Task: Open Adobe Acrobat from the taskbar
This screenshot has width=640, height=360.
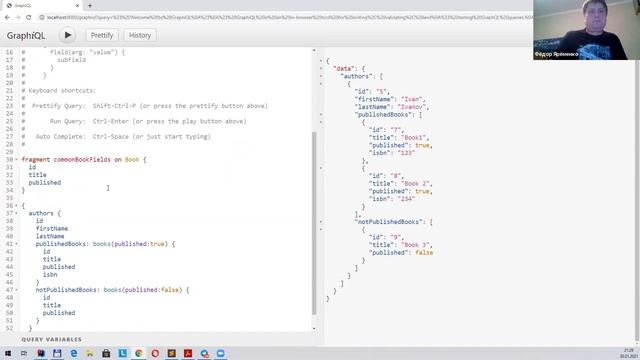Action: 188,353
